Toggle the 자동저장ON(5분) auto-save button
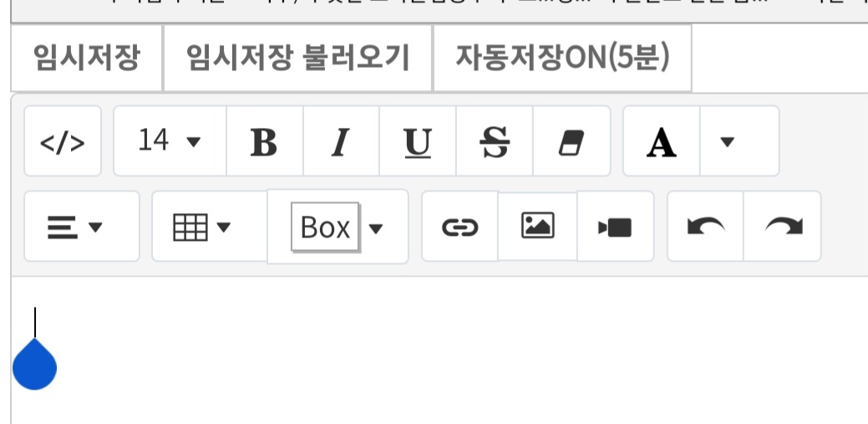 tap(562, 58)
